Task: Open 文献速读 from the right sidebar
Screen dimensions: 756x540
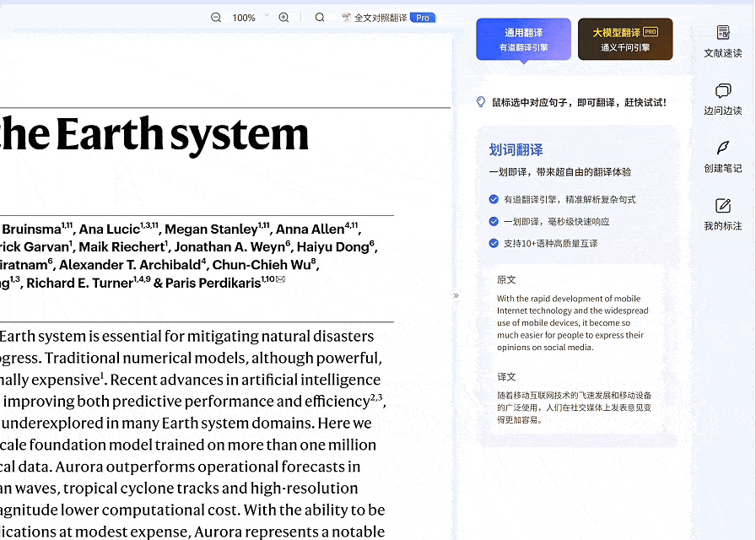Action: (x=723, y=41)
